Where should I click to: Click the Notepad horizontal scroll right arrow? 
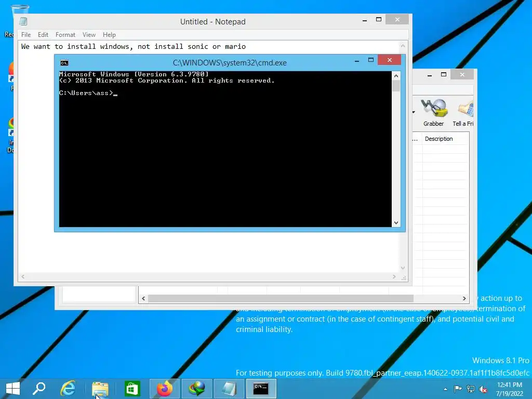tap(394, 276)
